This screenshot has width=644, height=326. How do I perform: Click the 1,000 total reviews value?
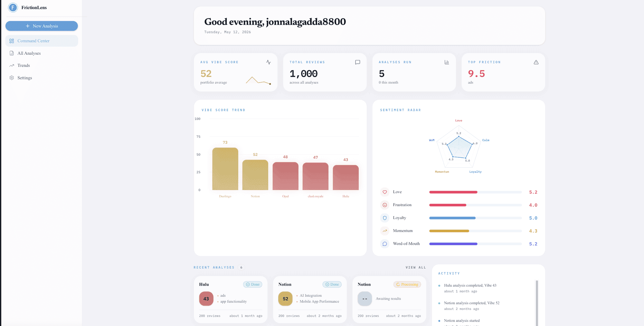click(x=303, y=74)
